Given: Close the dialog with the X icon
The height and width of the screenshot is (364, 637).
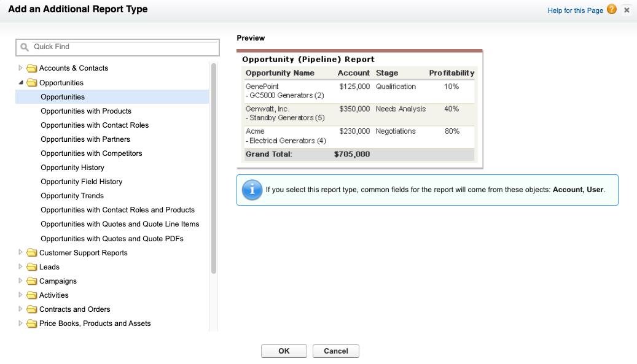Looking at the screenshot, I should [x=627, y=10].
